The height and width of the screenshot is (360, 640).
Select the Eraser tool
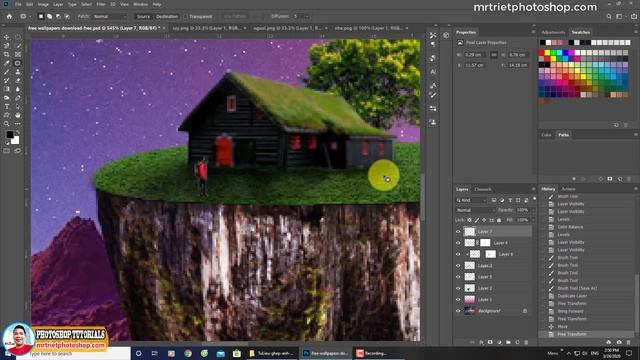coord(18,80)
